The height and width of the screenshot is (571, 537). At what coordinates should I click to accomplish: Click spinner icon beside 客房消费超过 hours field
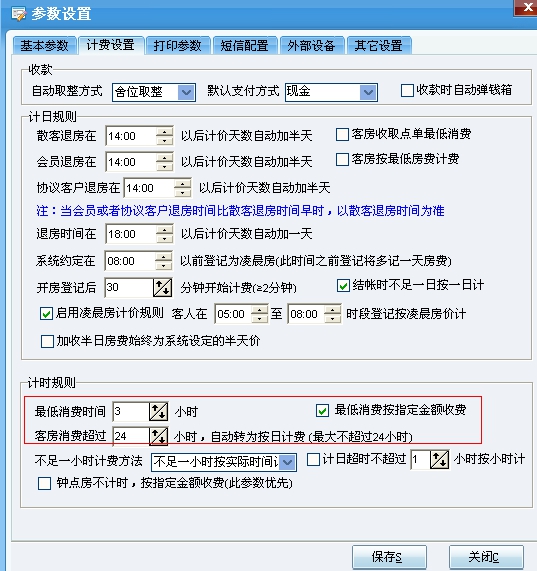pos(159,436)
